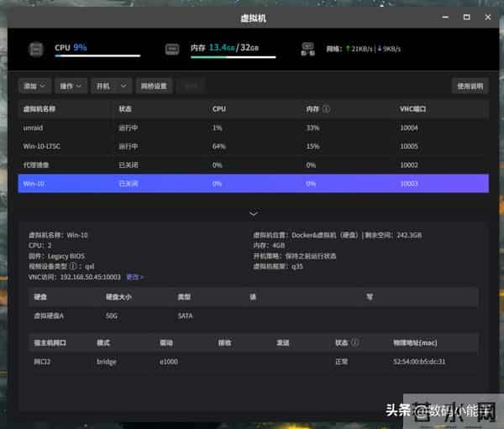Click the 50G disk size cell
504x429 pixels.
tap(112, 316)
